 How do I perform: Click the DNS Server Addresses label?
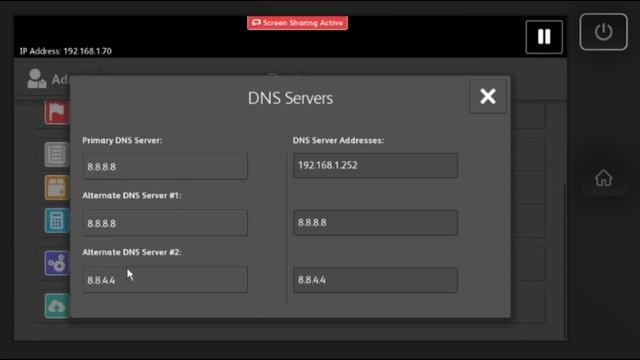point(338,140)
